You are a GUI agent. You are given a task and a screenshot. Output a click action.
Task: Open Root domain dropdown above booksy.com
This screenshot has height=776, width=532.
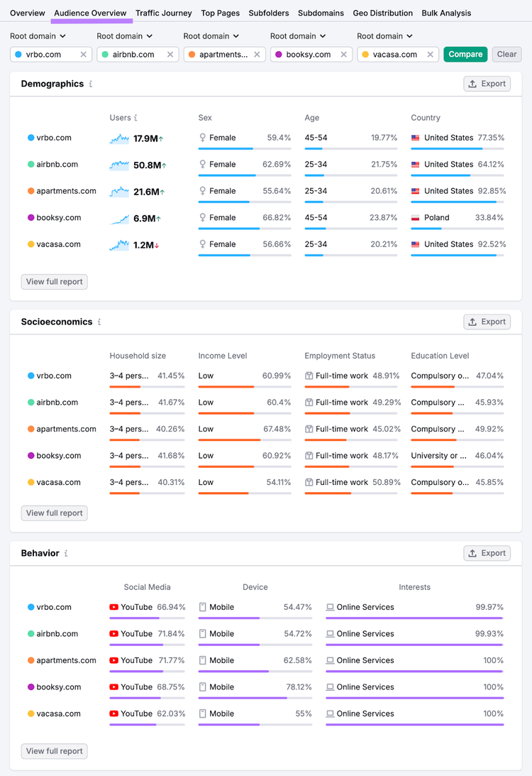pos(298,36)
